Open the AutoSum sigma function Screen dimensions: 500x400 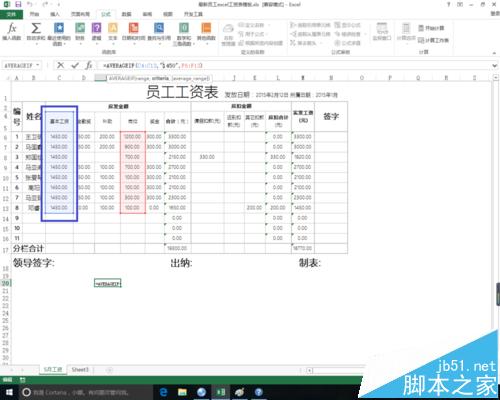[x=36, y=32]
